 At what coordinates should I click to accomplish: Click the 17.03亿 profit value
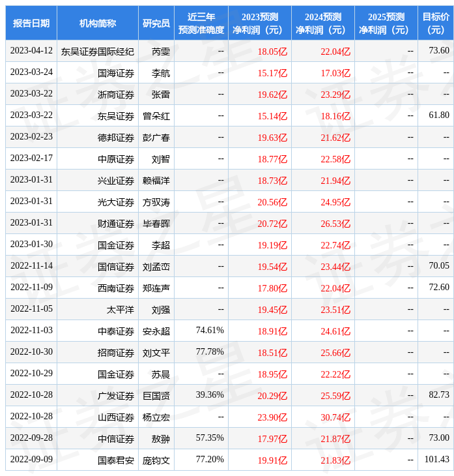[x=335, y=73]
